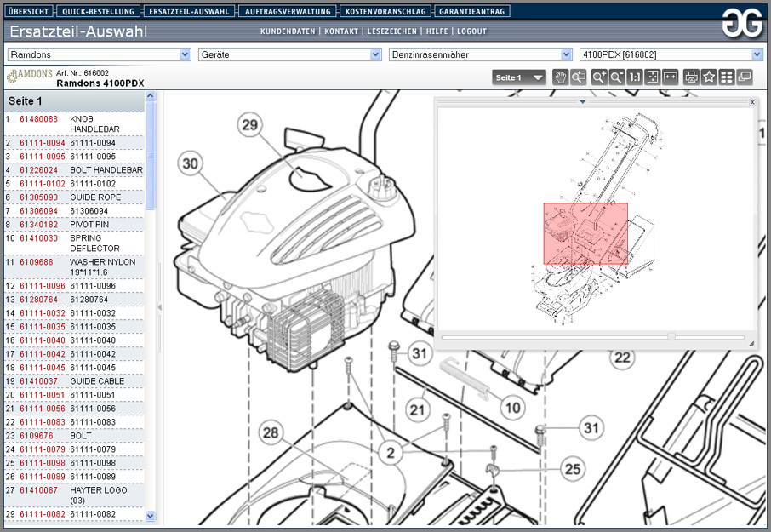Print the exploded drawing
The width and height of the screenshot is (771, 532).
pos(691,77)
